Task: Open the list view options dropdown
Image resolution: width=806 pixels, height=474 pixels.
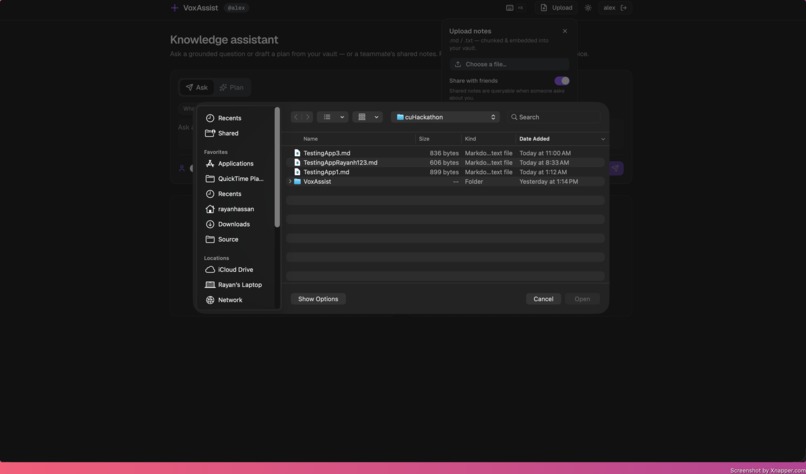Action: pos(333,117)
